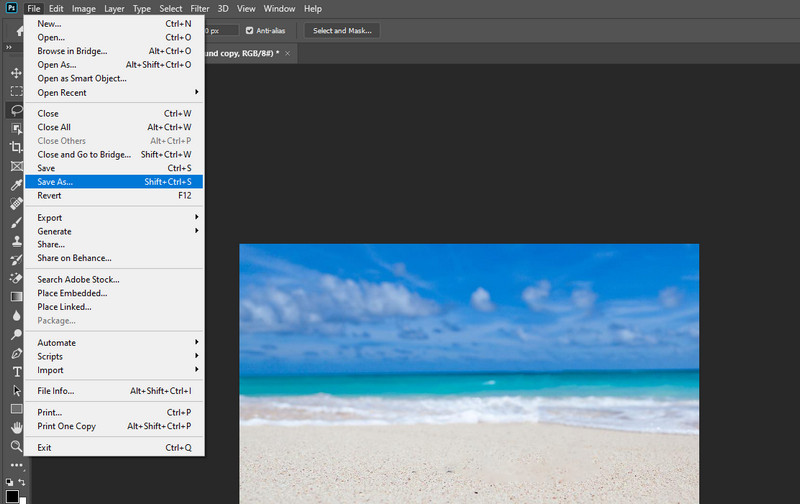800x504 pixels.
Task: Select the Zoom tool
Action: (16, 446)
